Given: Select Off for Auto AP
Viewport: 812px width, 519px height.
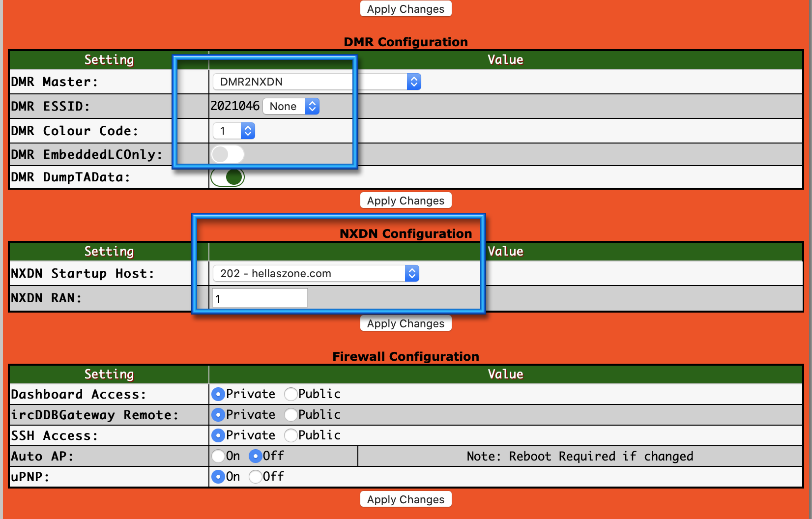Looking at the screenshot, I should pos(255,456).
